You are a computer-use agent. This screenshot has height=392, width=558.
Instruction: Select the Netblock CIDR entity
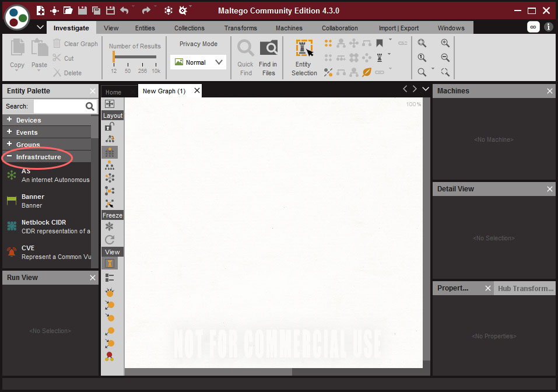coord(48,226)
